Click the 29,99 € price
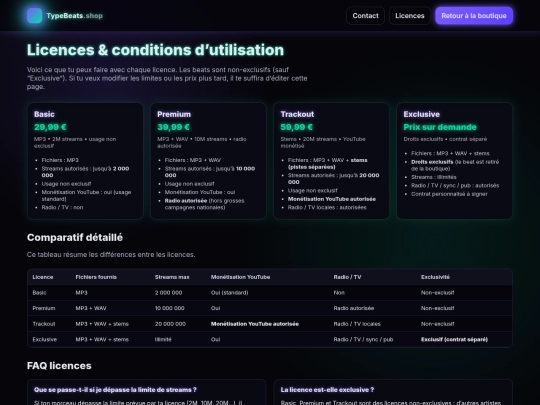540x405 pixels. (50, 127)
